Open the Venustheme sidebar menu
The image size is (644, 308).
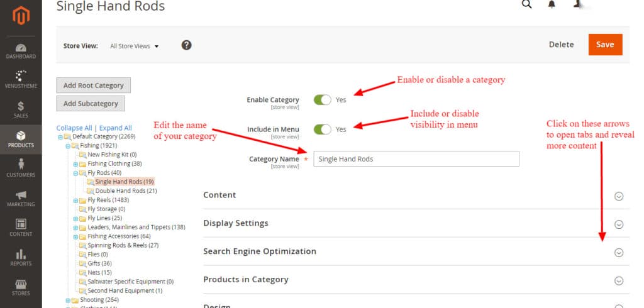click(x=21, y=80)
